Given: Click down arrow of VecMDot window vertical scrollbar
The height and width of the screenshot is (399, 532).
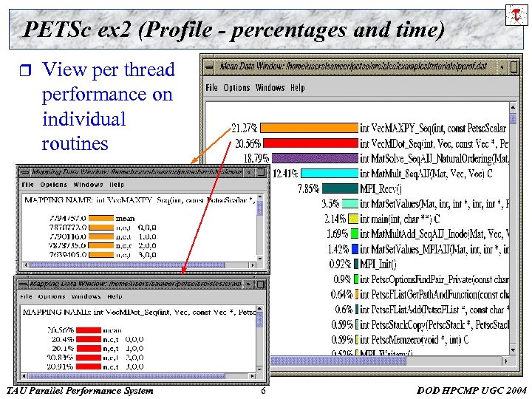Looking at the screenshot, I should tap(259, 369).
